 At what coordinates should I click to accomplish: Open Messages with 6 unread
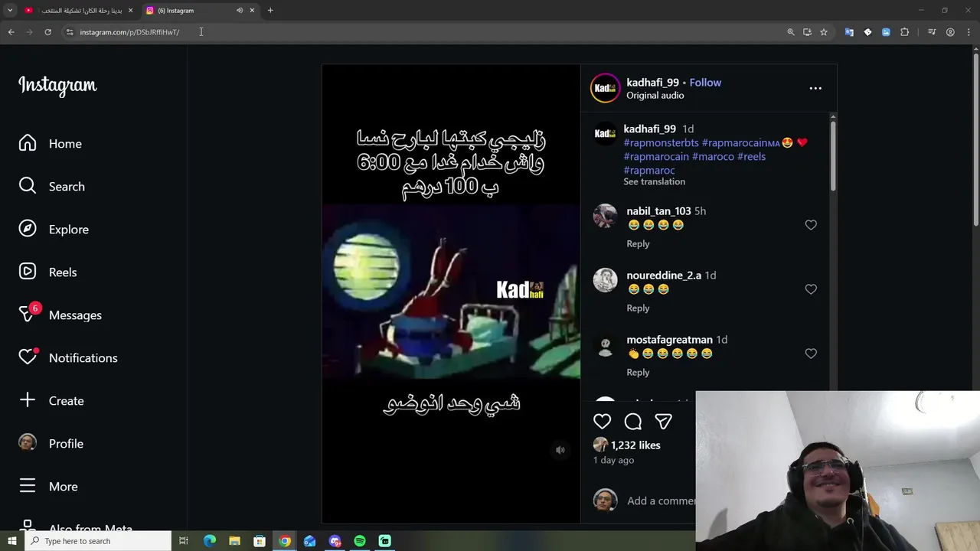60,315
